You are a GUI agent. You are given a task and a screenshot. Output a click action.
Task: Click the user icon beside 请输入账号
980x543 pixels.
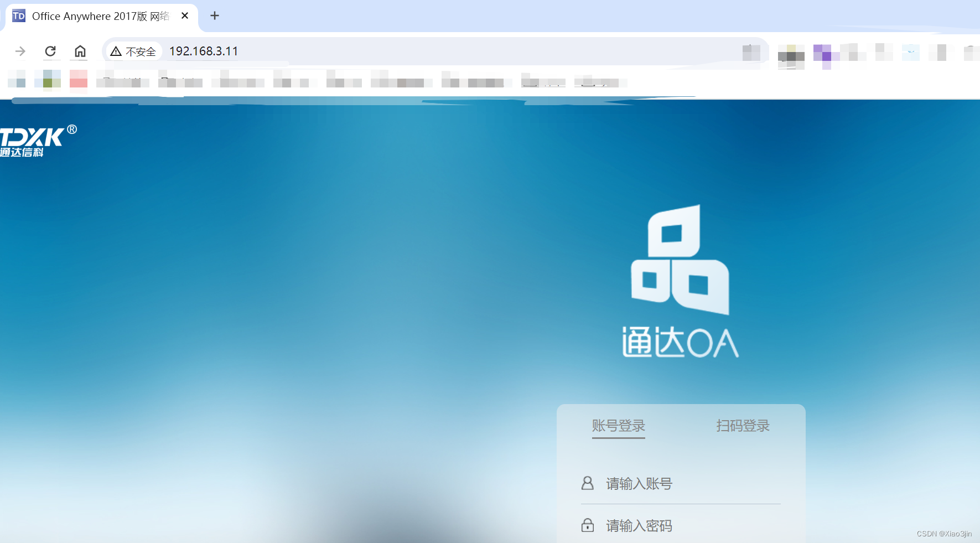tap(587, 483)
